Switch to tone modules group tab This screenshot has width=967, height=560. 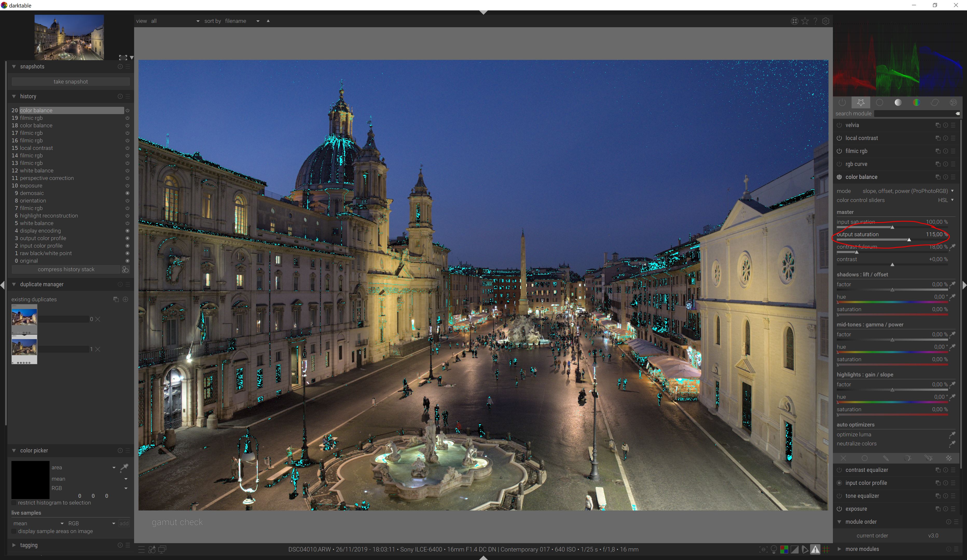[898, 102]
